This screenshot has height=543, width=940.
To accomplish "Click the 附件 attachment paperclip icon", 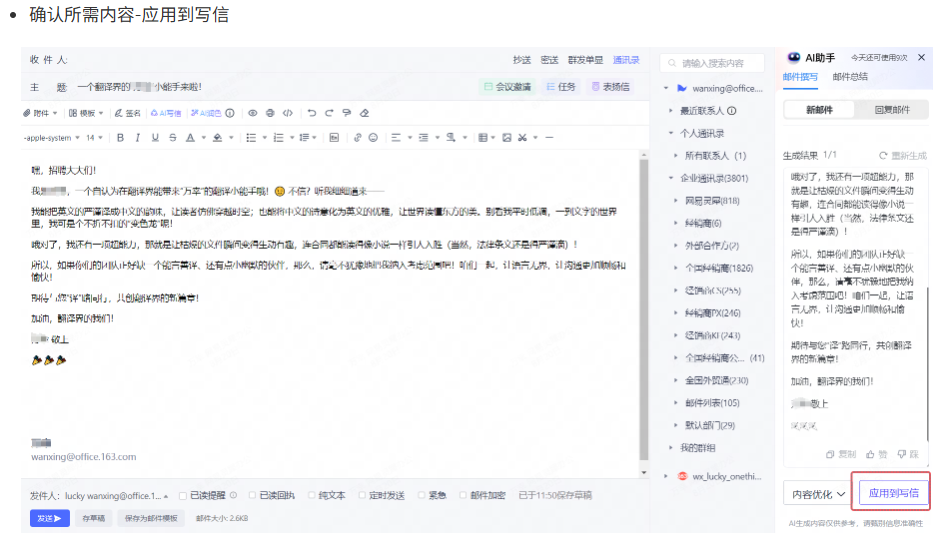I will 27,113.
